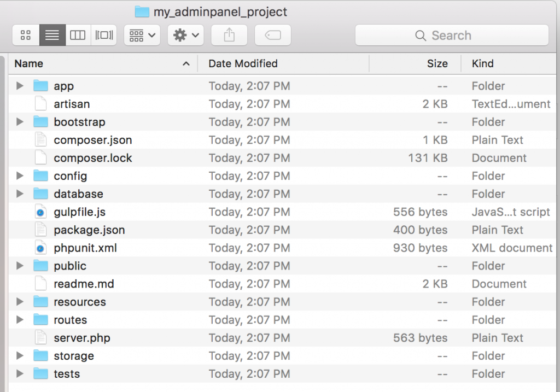Select the list view button
The width and height of the screenshot is (560, 392).
click(x=52, y=35)
